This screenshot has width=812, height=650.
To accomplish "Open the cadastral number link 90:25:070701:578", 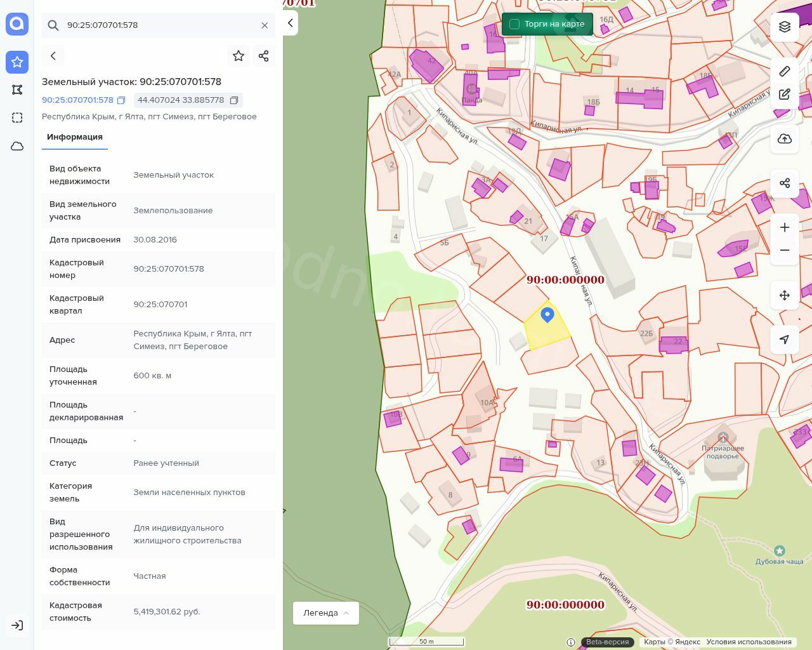I will [x=77, y=100].
